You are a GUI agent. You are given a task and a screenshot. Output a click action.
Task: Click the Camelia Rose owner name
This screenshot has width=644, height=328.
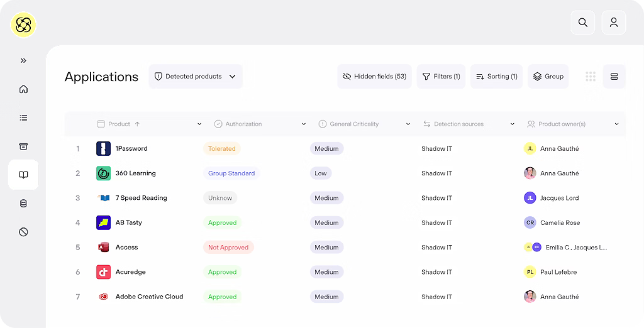[560, 222]
